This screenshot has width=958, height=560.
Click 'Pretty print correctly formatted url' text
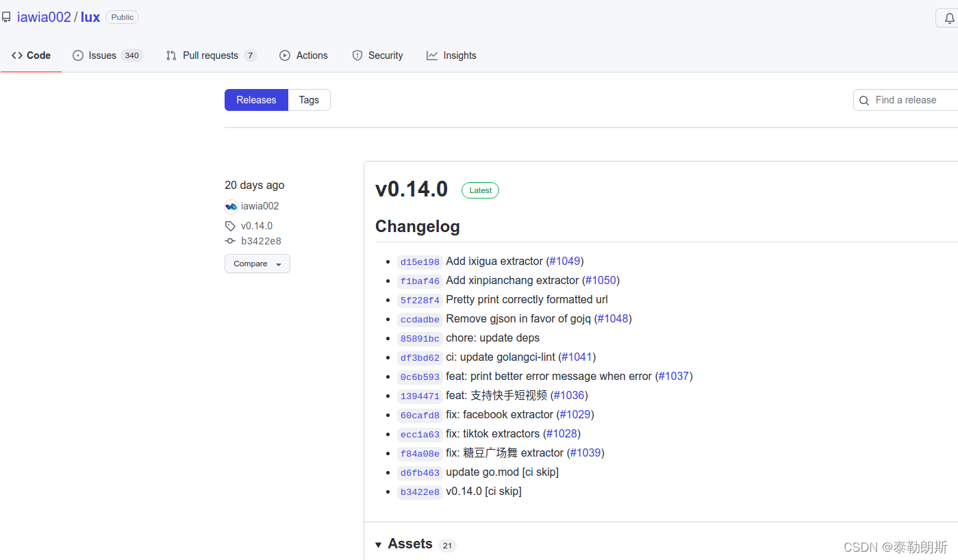coord(527,299)
